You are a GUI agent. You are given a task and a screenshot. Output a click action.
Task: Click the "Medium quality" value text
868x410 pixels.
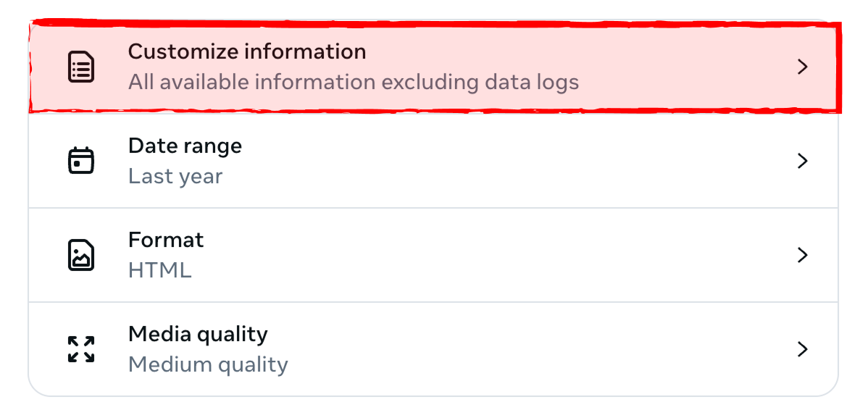click(208, 364)
